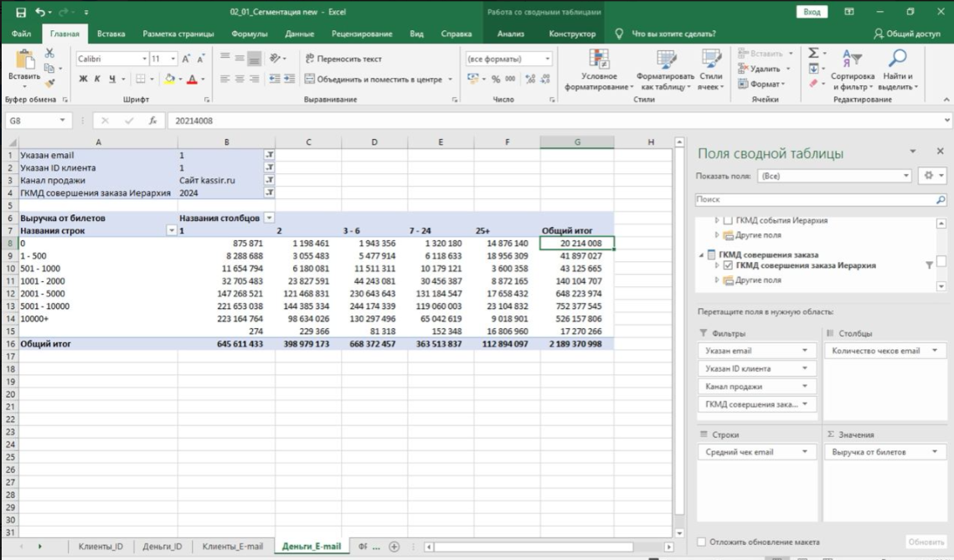954x560 pixels.
Task: Expand Средний чек email field dropdown
Action: (805, 452)
